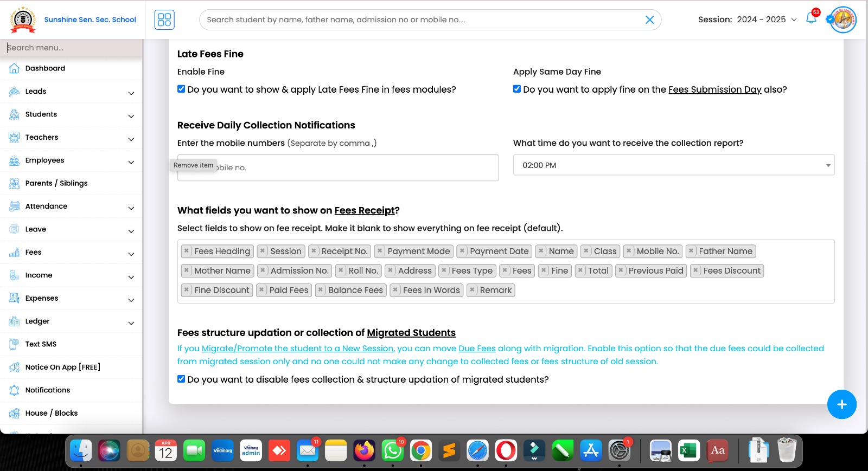Open the user profile avatar
The image size is (868, 471).
(843, 20)
